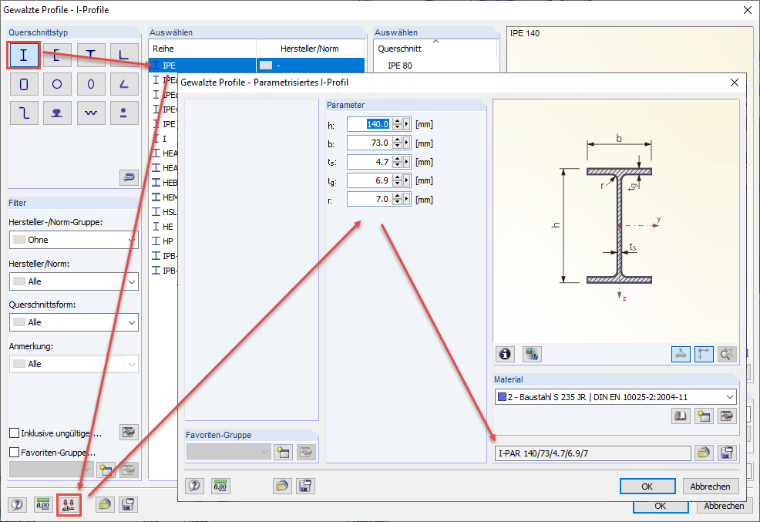The image size is (760, 522).
Task: Click help icon in parametric dialog
Action: coord(195,486)
